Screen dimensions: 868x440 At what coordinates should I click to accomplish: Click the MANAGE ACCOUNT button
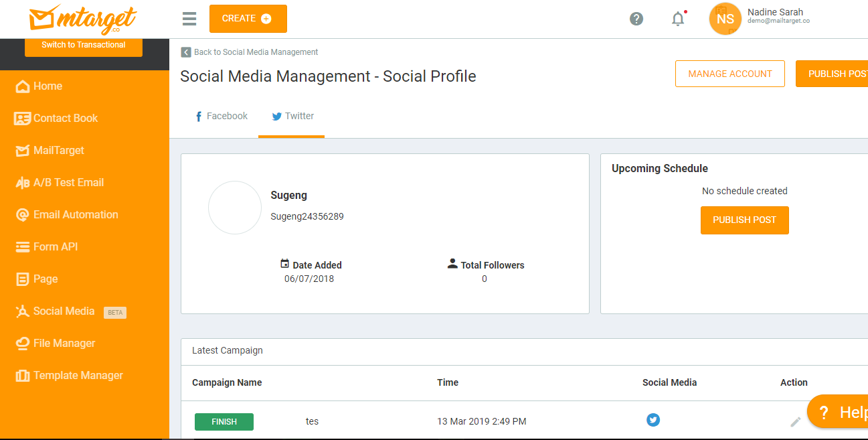point(729,74)
